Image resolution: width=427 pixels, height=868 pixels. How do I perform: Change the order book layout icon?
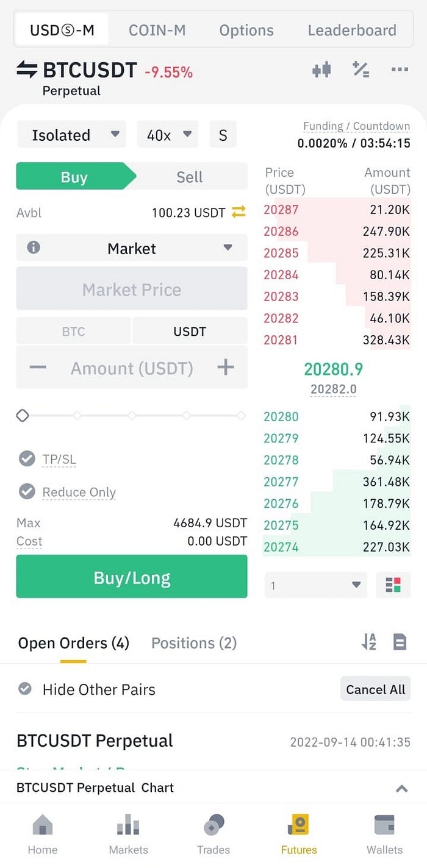[x=393, y=585]
